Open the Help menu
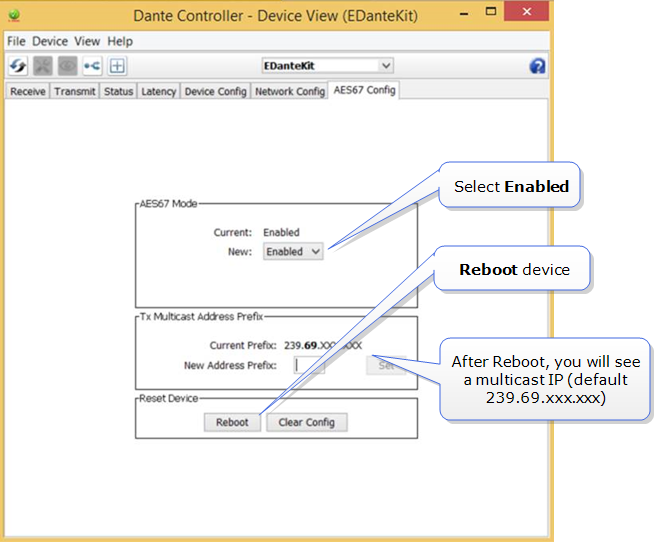 (120, 42)
